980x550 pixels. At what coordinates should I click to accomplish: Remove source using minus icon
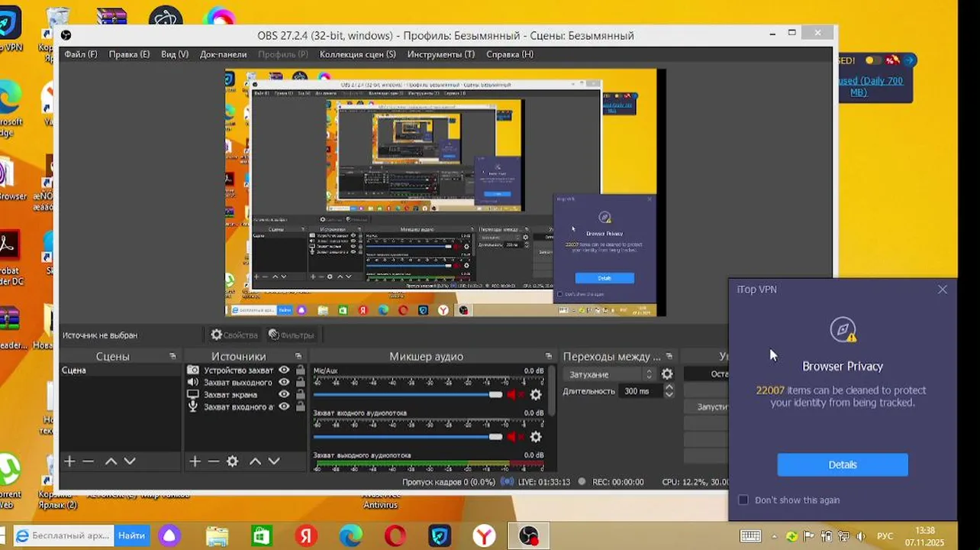click(214, 461)
